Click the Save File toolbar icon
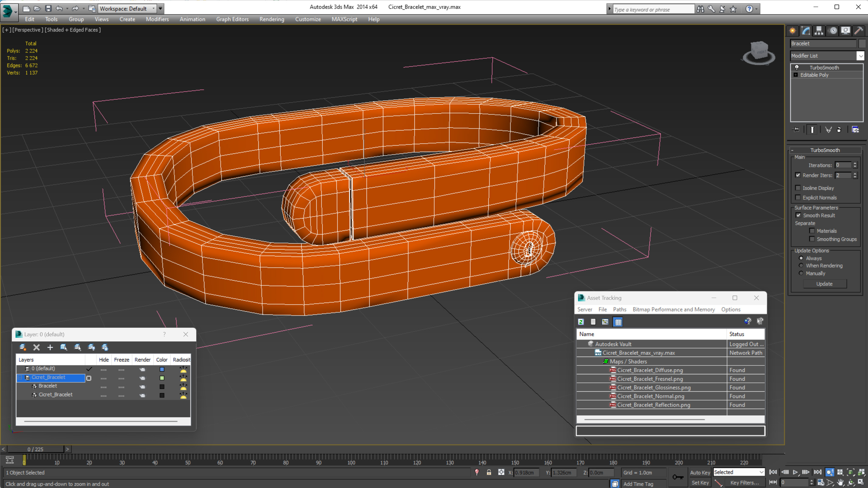This screenshot has height=488, width=868. pyautogui.click(x=48, y=9)
